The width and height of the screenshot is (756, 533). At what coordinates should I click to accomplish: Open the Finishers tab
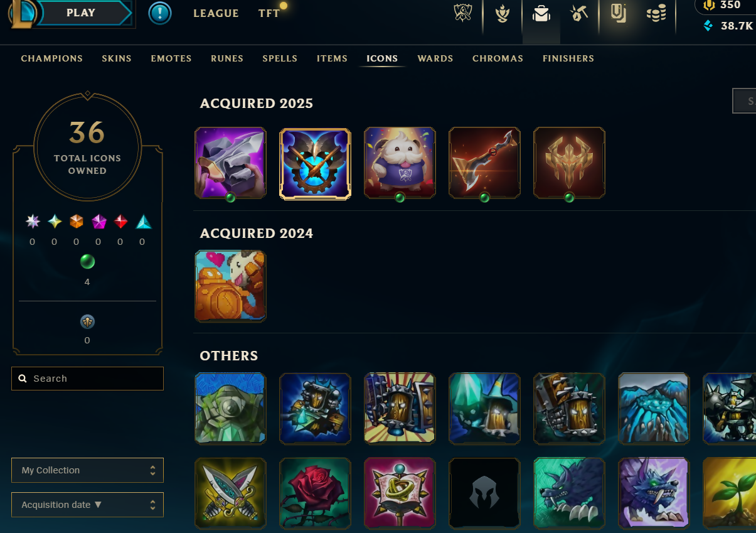click(568, 58)
